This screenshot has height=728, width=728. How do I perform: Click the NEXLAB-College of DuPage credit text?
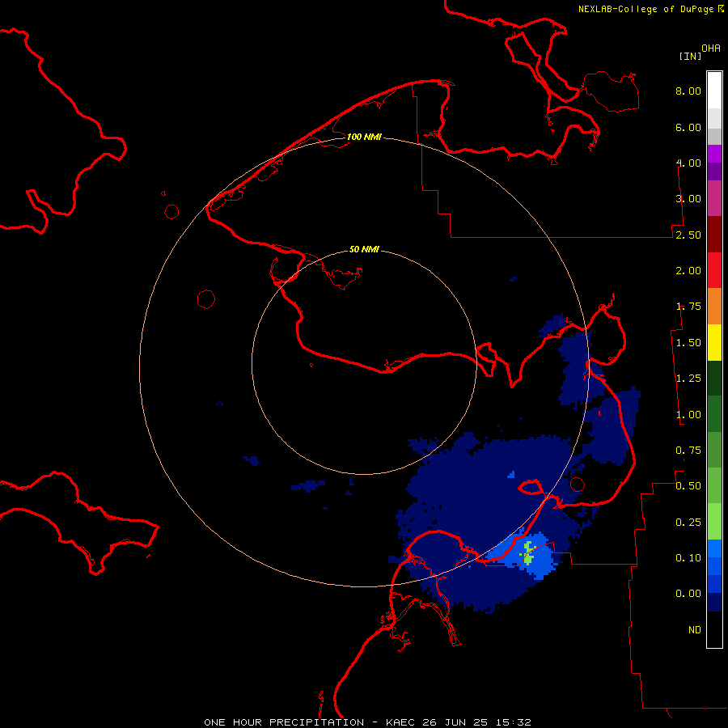pos(650,9)
